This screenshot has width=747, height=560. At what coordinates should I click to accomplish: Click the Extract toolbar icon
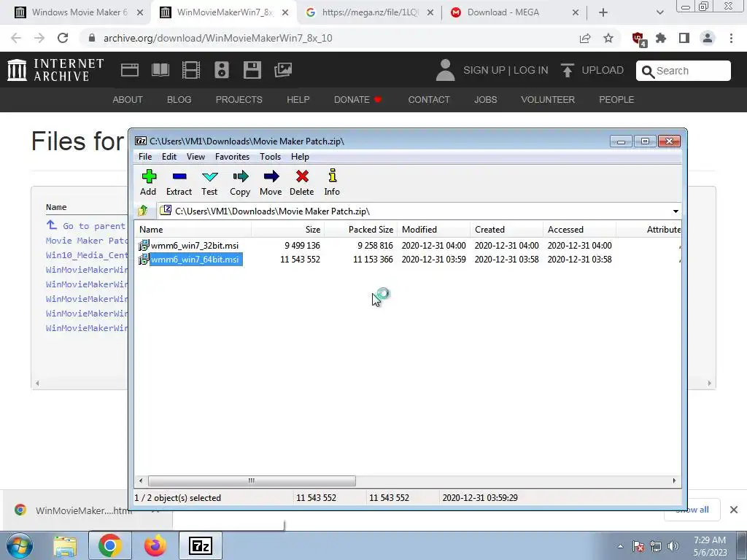(x=179, y=176)
